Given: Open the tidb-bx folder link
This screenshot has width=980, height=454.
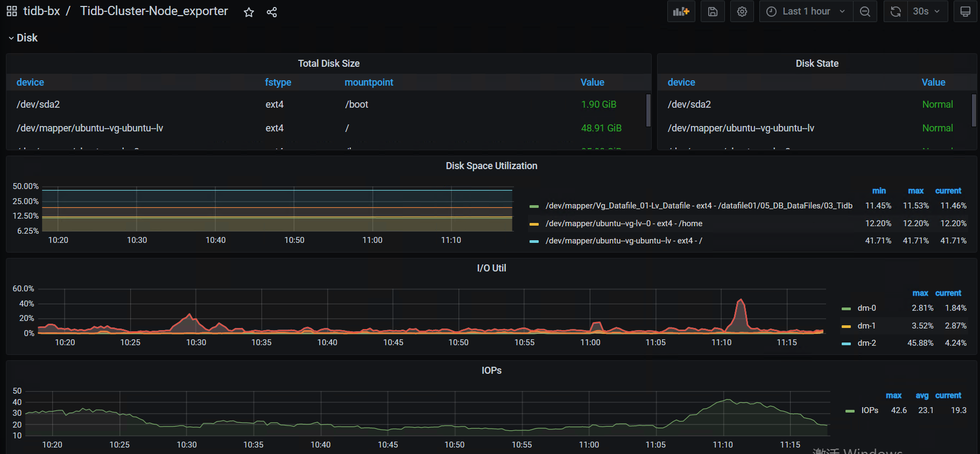Looking at the screenshot, I should [41, 11].
